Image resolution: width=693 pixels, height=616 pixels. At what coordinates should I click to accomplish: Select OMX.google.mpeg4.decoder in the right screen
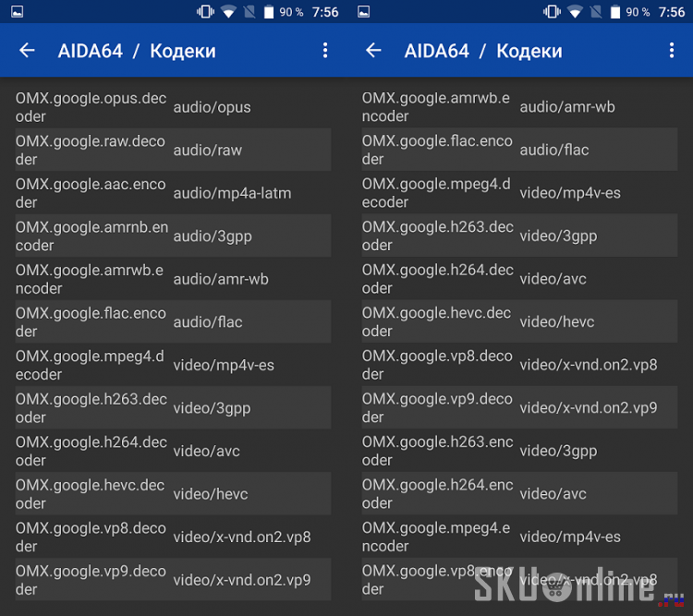pos(519,192)
